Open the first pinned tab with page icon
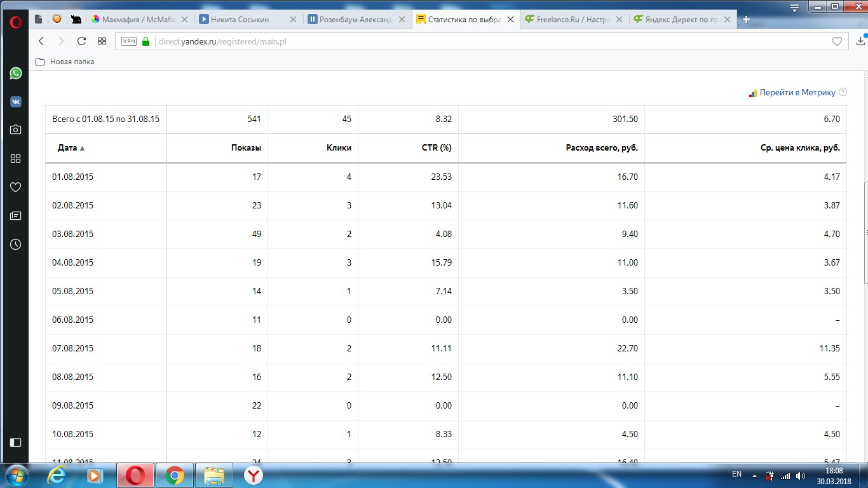The height and width of the screenshot is (488, 868). (39, 19)
